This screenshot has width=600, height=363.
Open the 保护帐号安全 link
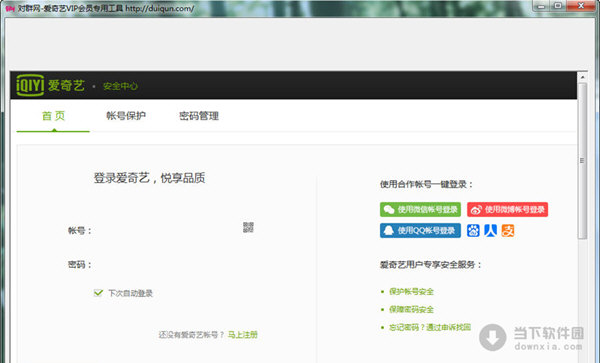[x=411, y=291]
